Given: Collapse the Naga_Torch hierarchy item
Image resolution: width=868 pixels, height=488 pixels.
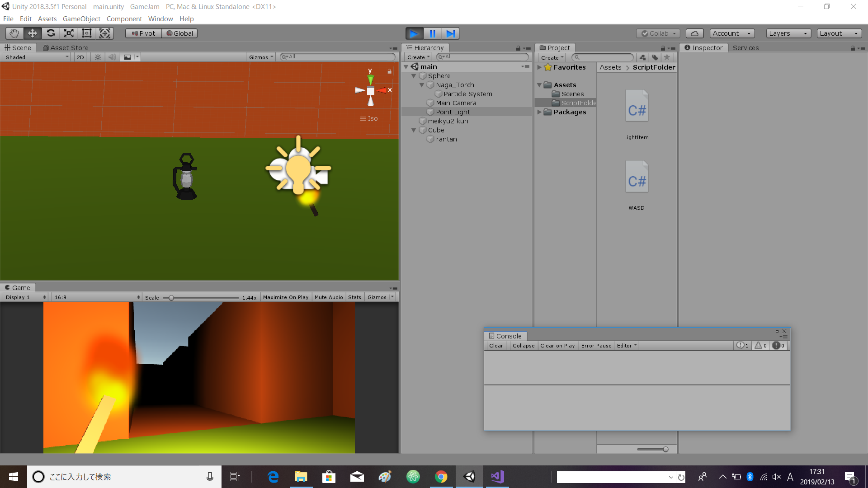Looking at the screenshot, I should pyautogui.click(x=422, y=85).
